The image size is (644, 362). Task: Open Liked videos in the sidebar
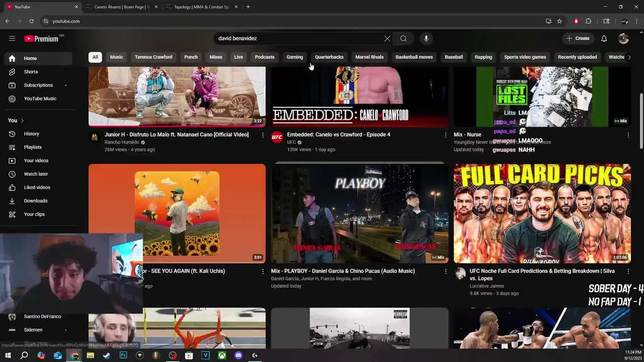point(38,188)
